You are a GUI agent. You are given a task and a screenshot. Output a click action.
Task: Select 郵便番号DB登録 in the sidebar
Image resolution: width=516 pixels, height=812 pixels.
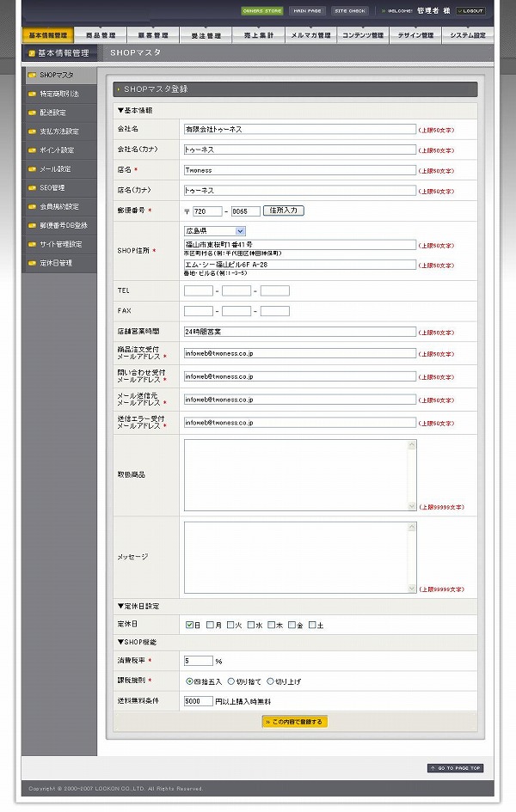click(59, 225)
